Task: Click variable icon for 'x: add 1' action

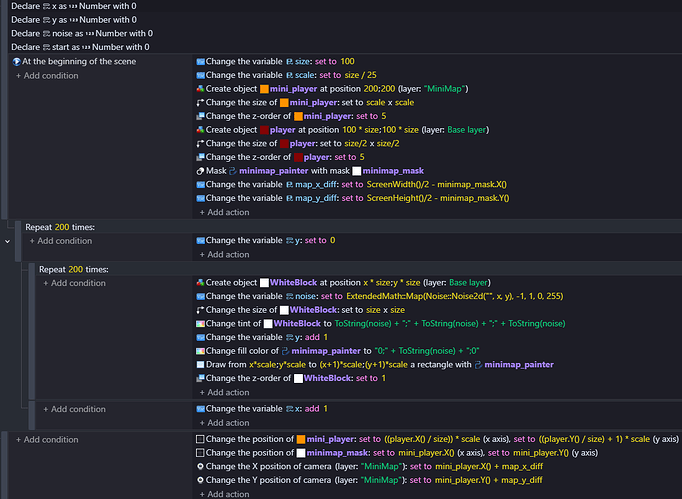Action: tap(201, 409)
